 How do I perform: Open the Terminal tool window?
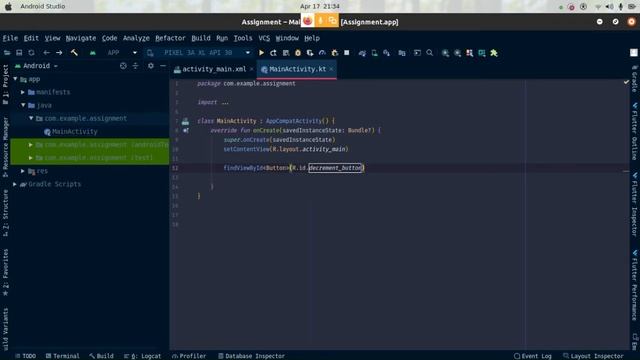pyautogui.click(x=63, y=356)
